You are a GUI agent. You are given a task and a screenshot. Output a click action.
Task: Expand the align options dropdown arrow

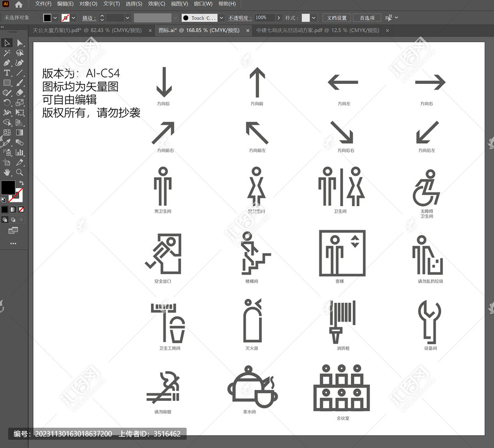pos(396,18)
